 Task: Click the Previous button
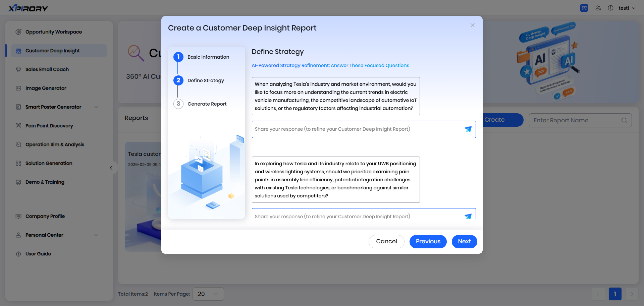click(428, 242)
